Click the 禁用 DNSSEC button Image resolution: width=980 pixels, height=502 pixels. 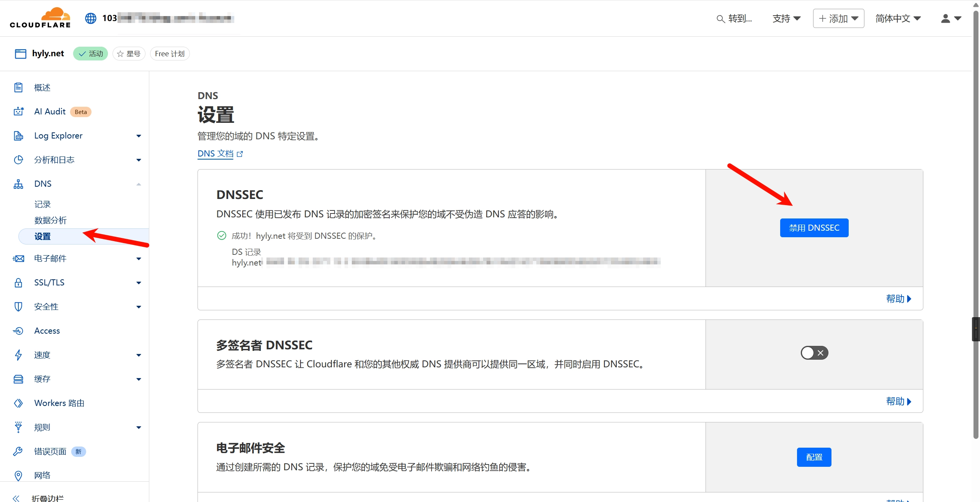pos(814,228)
